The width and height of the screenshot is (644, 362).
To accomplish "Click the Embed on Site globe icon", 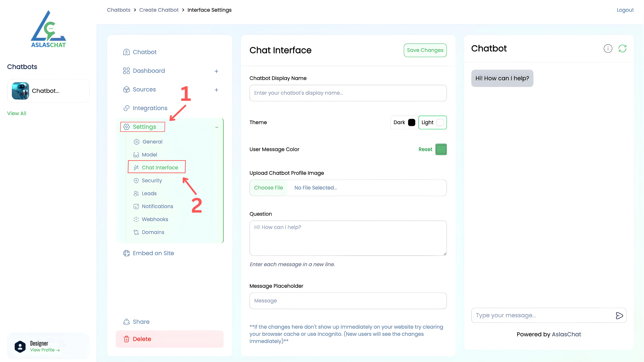I will (x=127, y=253).
